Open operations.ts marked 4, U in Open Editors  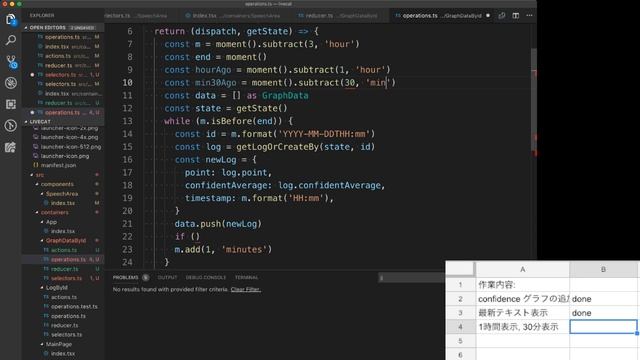(x=62, y=112)
